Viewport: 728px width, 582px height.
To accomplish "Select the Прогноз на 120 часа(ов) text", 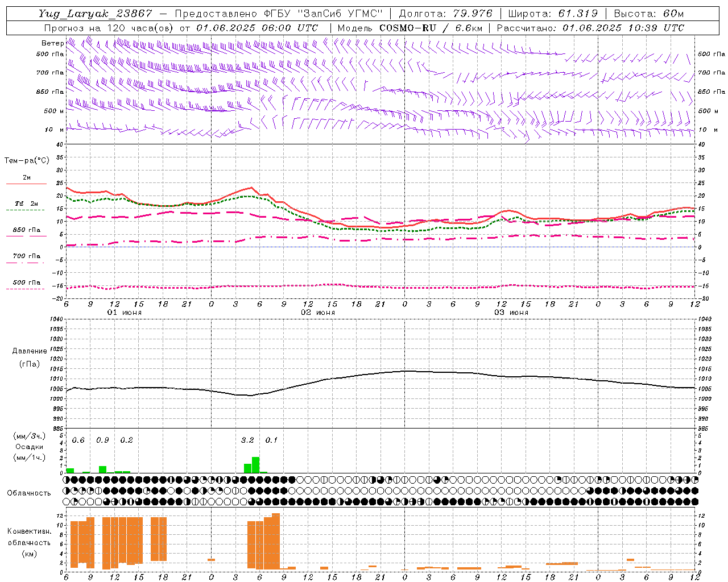I will pos(109,28).
